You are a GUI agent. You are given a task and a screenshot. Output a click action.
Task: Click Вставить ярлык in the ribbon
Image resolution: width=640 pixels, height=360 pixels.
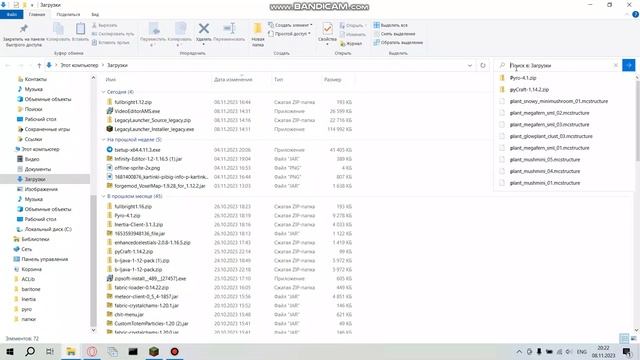[x=111, y=42]
